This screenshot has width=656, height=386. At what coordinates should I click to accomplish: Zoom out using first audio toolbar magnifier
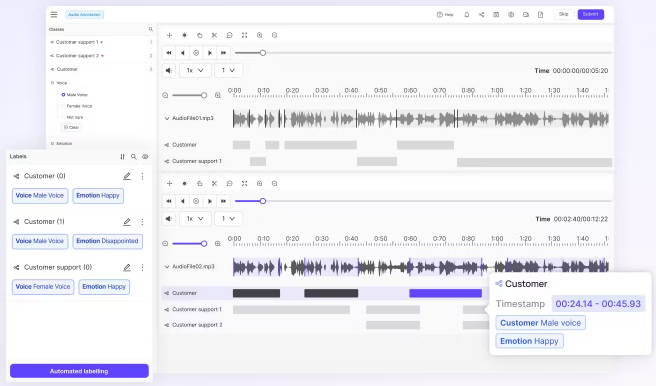coord(274,36)
